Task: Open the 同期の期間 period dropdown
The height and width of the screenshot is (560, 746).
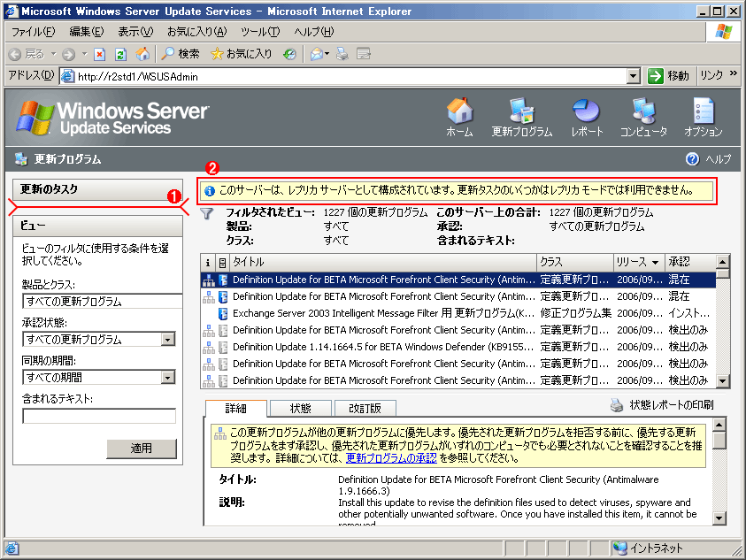Action: [x=167, y=377]
